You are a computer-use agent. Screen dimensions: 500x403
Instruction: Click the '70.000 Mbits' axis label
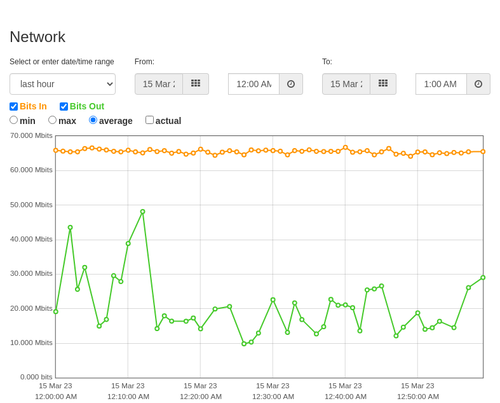coord(31,136)
